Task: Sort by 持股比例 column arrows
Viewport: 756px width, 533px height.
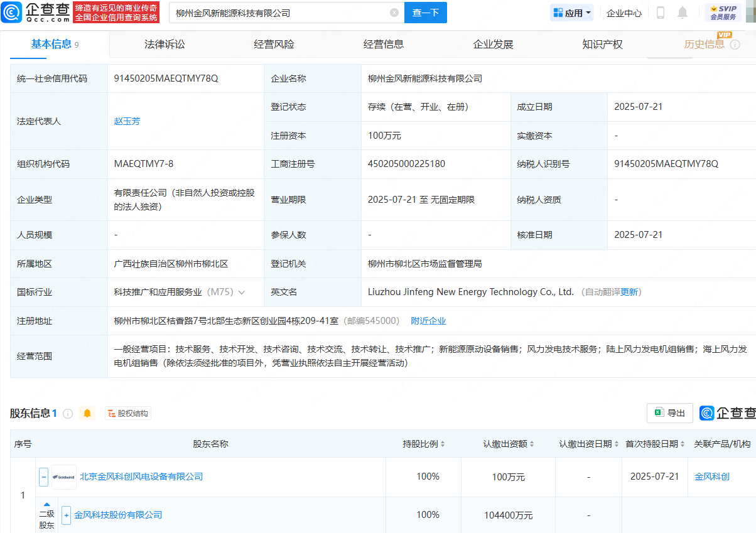Action: tap(443, 444)
